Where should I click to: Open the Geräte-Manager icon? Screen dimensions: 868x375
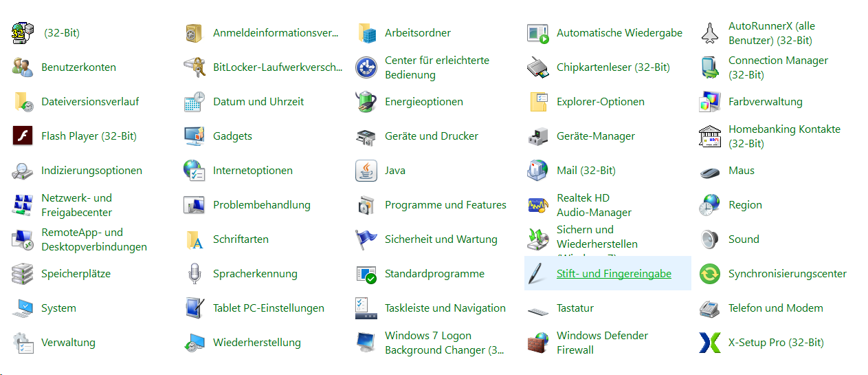(x=538, y=136)
